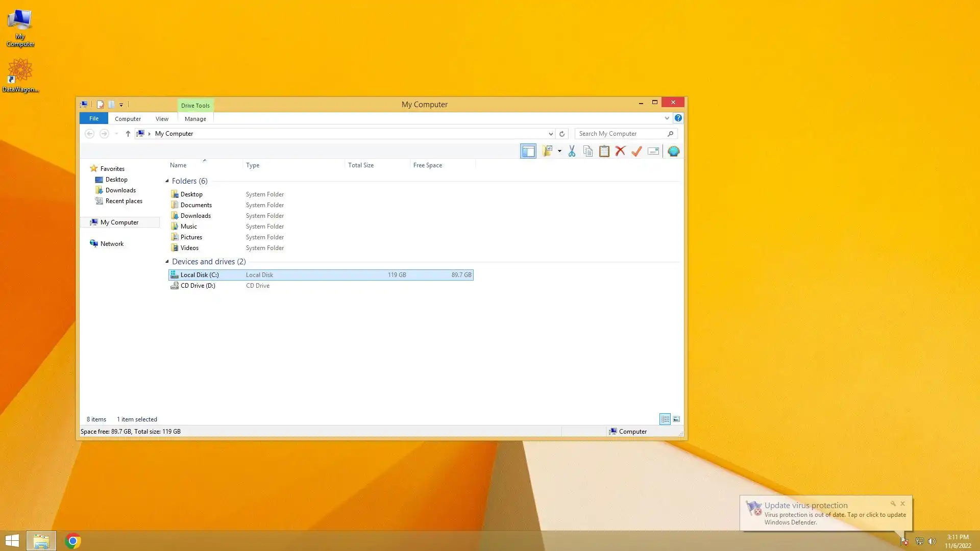This screenshot has width=980, height=551.
Task: Open the address bar history dropdown
Action: (x=551, y=134)
